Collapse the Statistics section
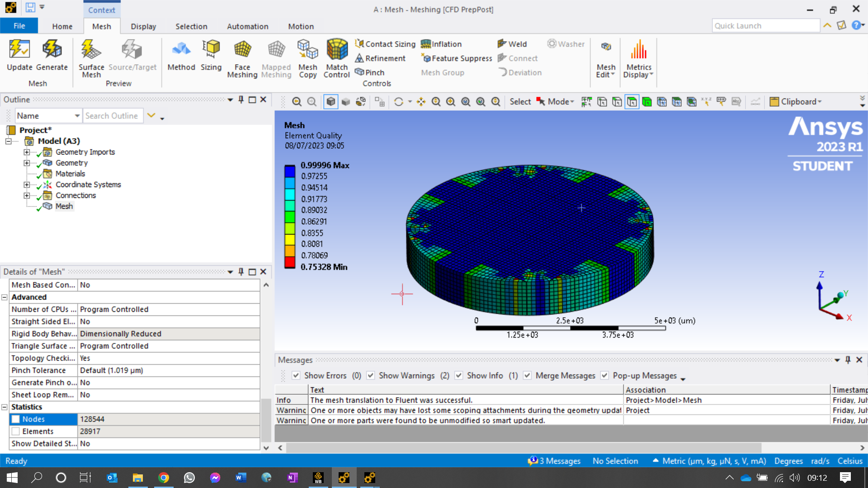 pos(5,407)
